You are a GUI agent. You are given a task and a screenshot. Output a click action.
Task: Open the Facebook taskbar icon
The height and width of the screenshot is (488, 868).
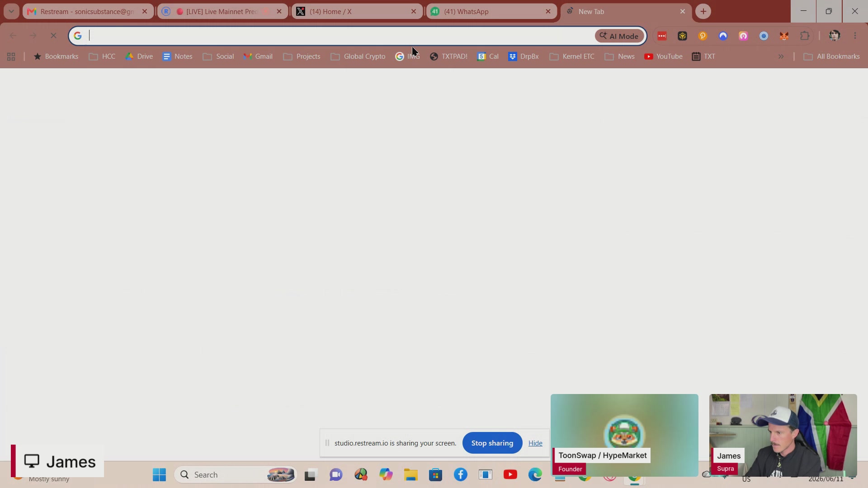coord(461,475)
